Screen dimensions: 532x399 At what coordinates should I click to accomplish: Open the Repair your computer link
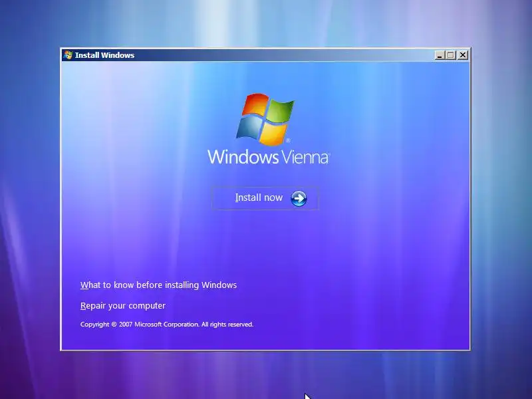click(123, 306)
